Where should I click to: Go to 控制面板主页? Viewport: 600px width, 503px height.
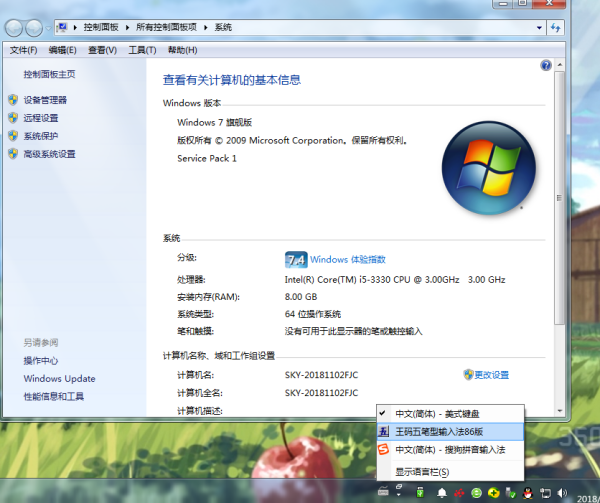49,74
